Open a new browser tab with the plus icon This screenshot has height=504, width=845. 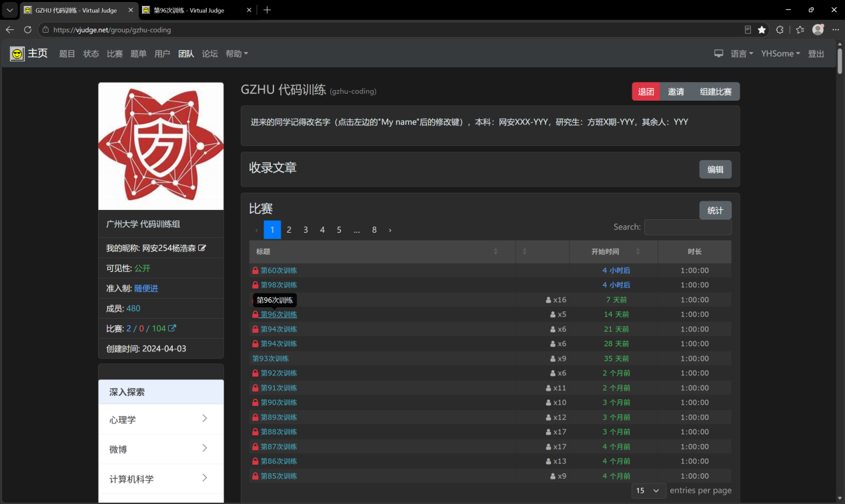(267, 10)
